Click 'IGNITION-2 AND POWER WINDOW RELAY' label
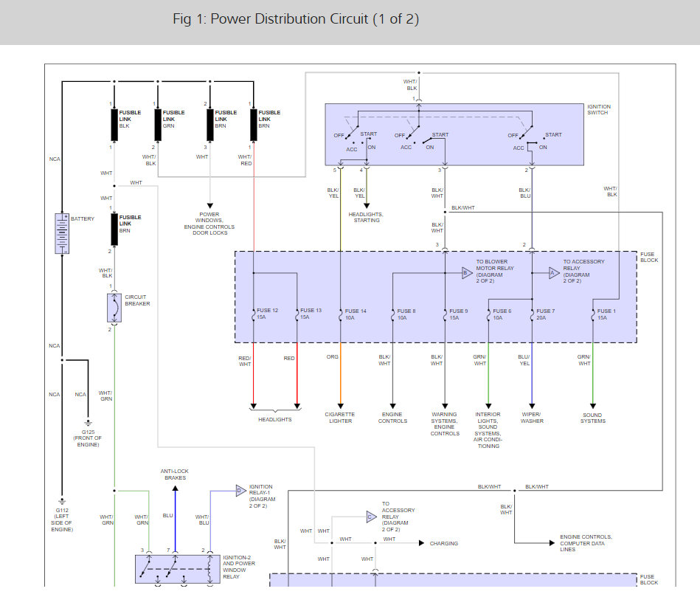Image resolution: width=700 pixels, height=597 pixels. tap(239, 567)
